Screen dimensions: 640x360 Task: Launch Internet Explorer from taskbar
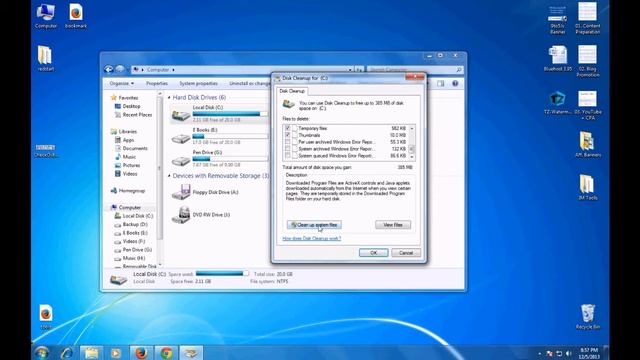pos(67,353)
